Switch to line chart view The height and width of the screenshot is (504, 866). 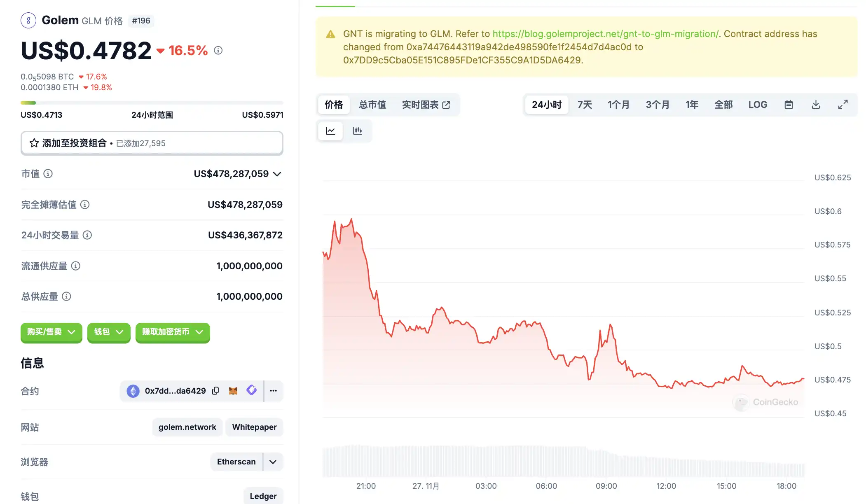pyautogui.click(x=330, y=131)
